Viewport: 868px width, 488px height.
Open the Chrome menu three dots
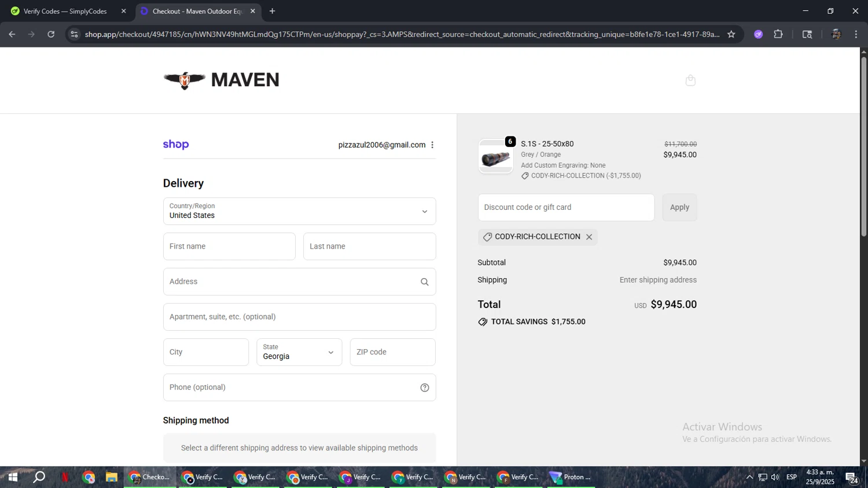pyautogui.click(x=856, y=34)
